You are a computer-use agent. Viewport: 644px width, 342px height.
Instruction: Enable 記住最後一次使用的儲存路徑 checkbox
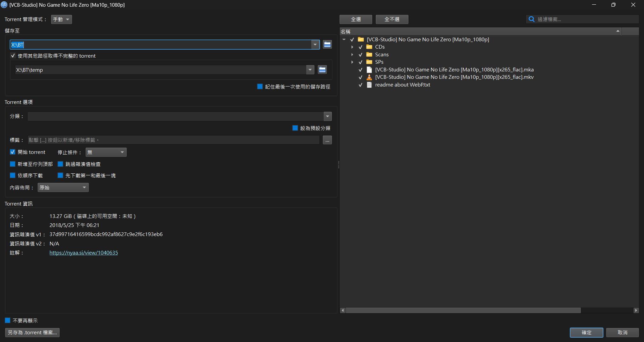click(260, 87)
